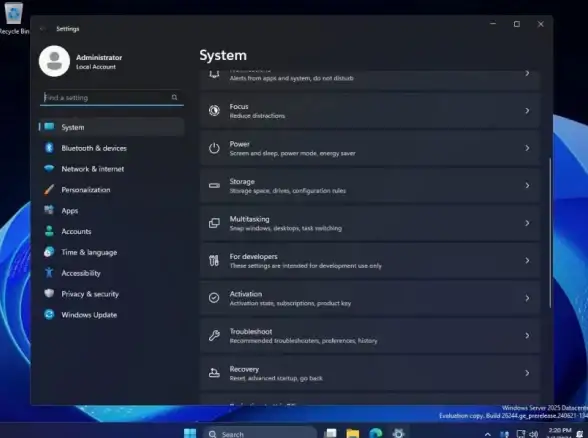The image size is (588, 438).
Task: Select Network & internet in sidebar
Action: pos(111,169)
